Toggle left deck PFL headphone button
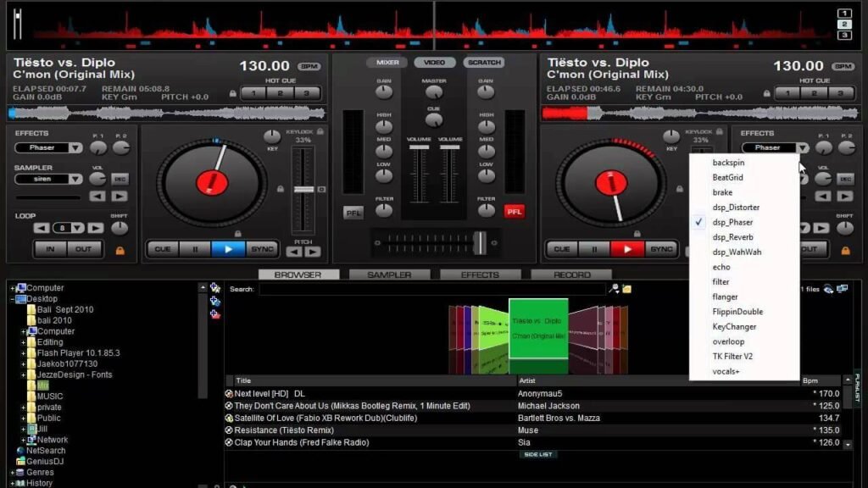The height and width of the screenshot is (488, 868). [353, 213]
